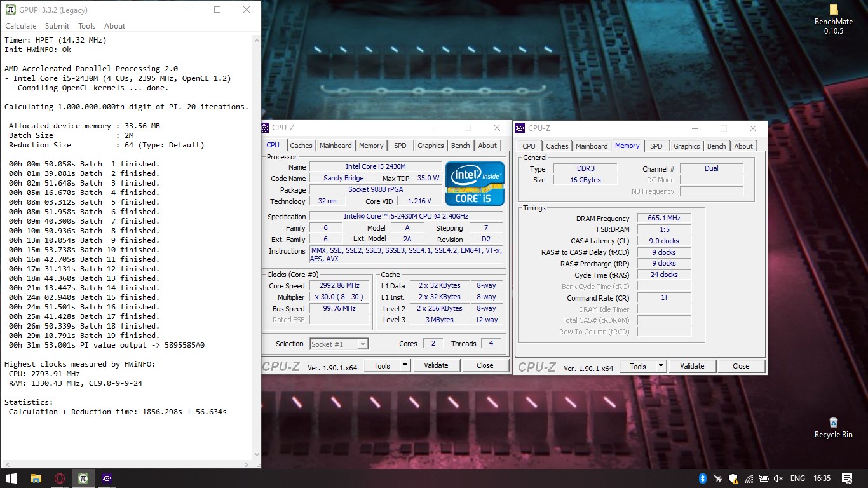Switch to Bench tab in left CPU-Z
This screenshot has width=868, height=488.
coord(461,146)
